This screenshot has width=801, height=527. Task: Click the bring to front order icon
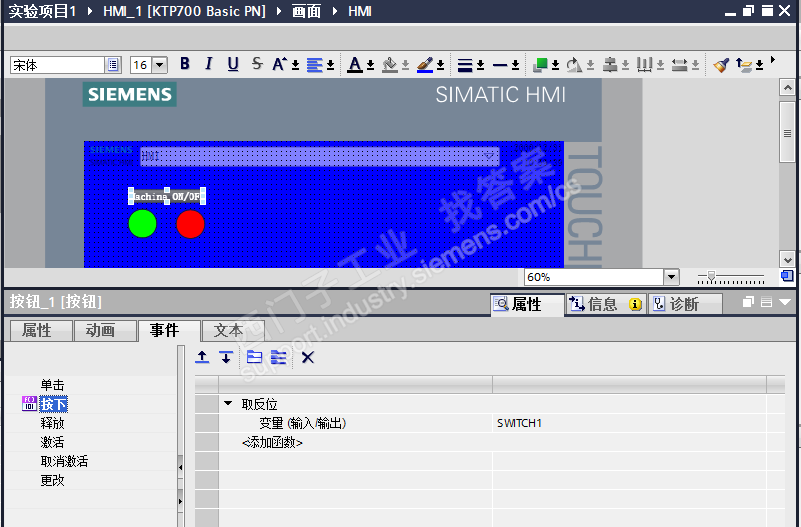pyautogui.click(x=540, y=65)
